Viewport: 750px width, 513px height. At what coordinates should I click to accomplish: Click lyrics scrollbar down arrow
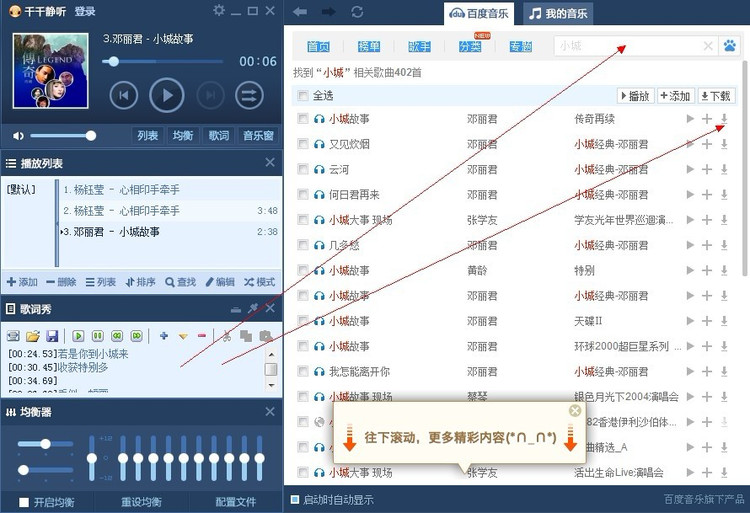pos(271,385)
